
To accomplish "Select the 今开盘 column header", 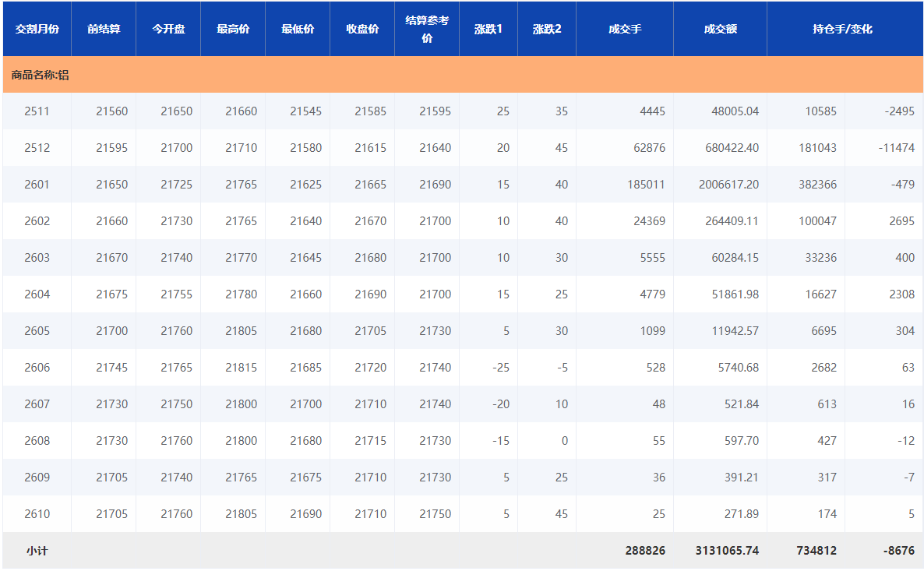I will coord(168,29).
